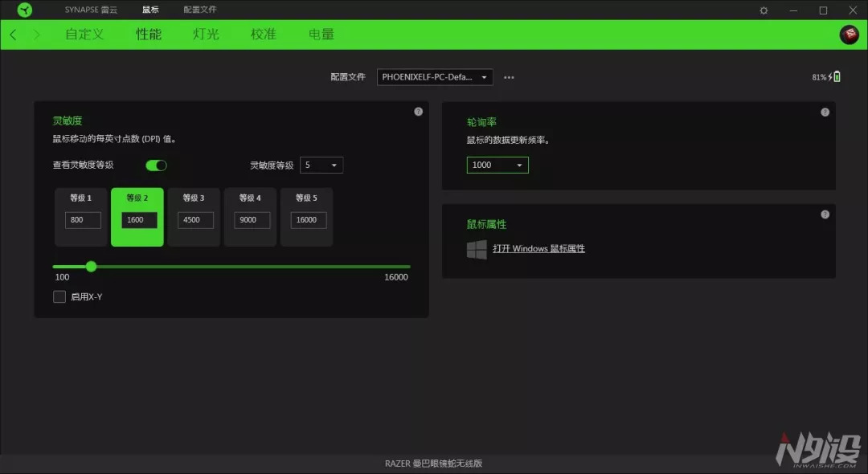The height and width of the screenshot is (474, 868).
Task: Open the PHOENIXELF-PC profile dropdown
Action: [434, 77]
